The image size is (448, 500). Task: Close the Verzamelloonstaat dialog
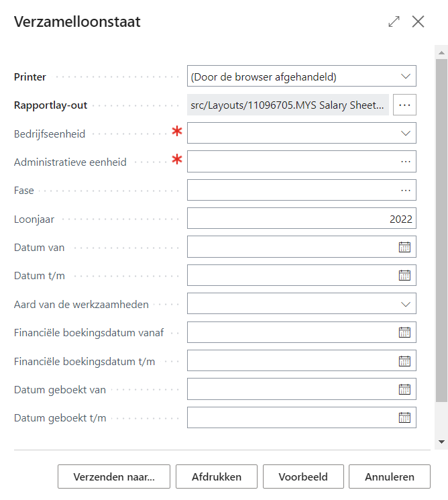pos(418,21)
